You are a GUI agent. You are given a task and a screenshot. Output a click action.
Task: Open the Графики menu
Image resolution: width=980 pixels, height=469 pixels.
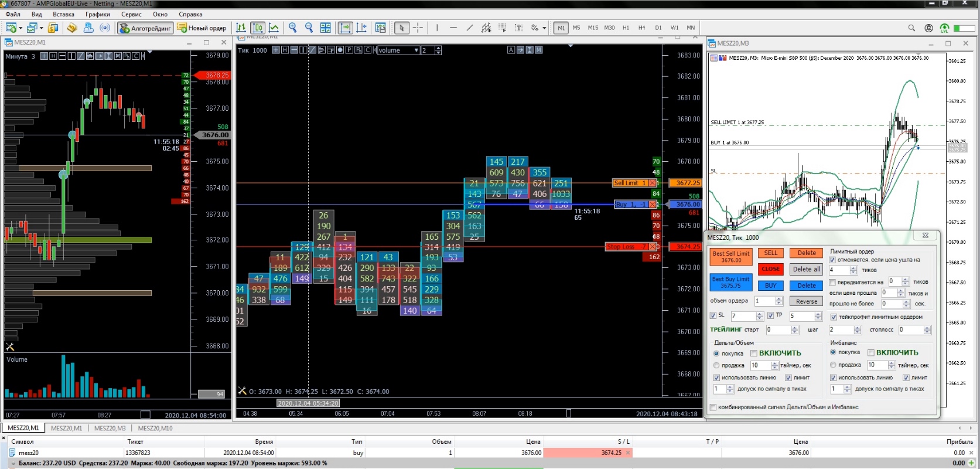[x=98, y=14]
